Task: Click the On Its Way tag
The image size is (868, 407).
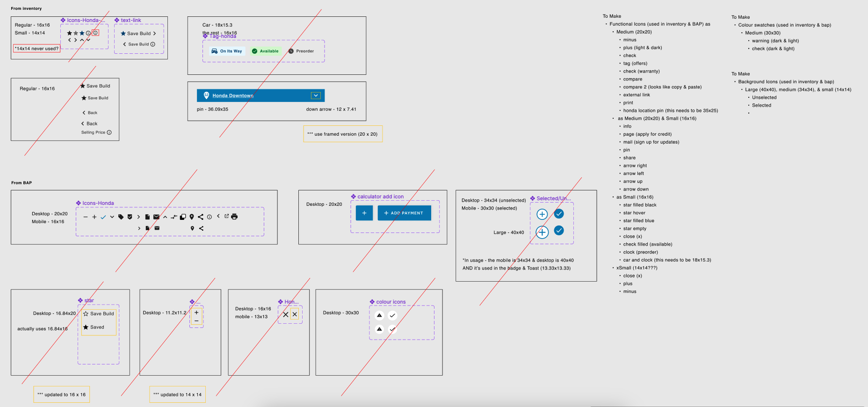Action: click(x=227, y=51)
